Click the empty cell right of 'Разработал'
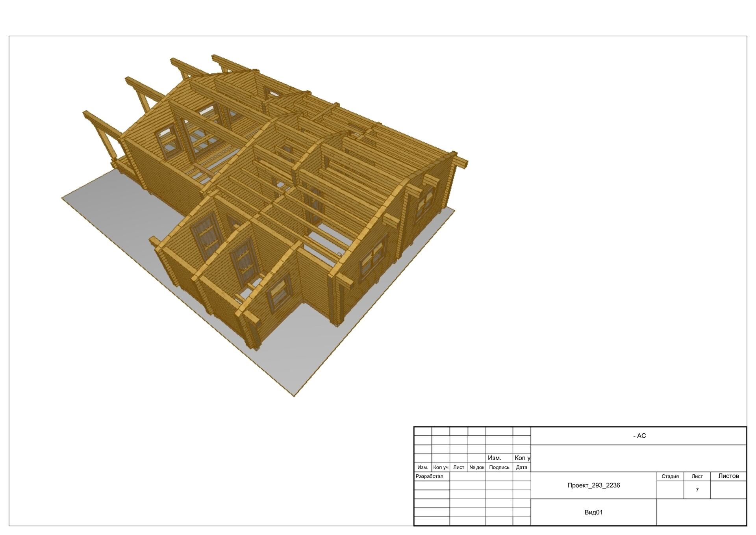The width and height of the screenshot is (756, 535). pos(467,476)
